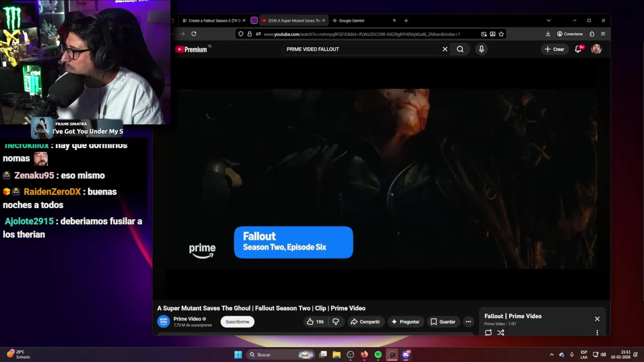Open a new browser tab

tap(406, 21)
